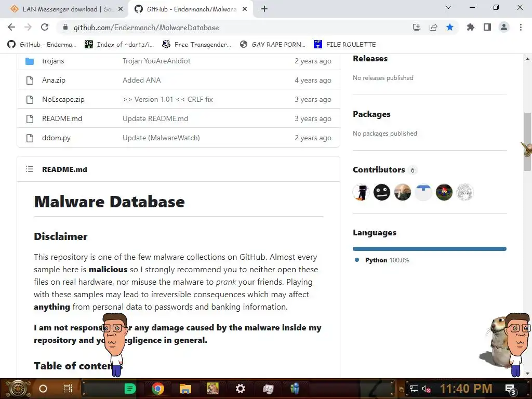Close the GitHub Endermanch tab

click(x=245, y=9)
